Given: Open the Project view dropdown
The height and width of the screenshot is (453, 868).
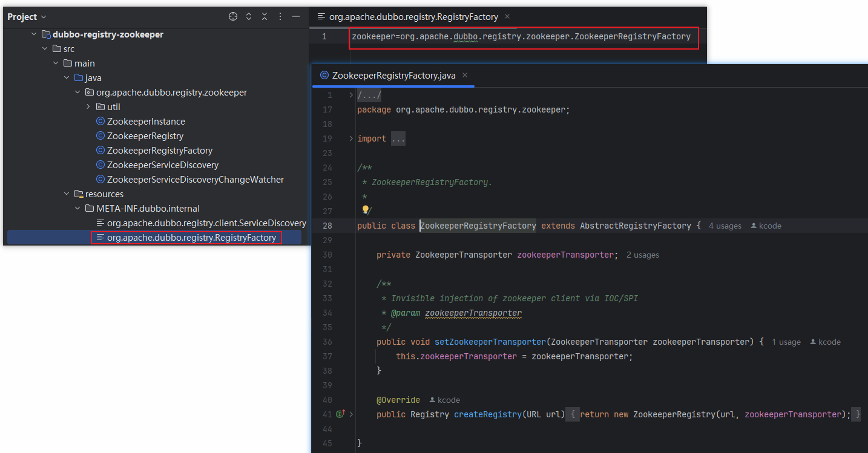Looking at the screenshot, I should tap(27, 17).
